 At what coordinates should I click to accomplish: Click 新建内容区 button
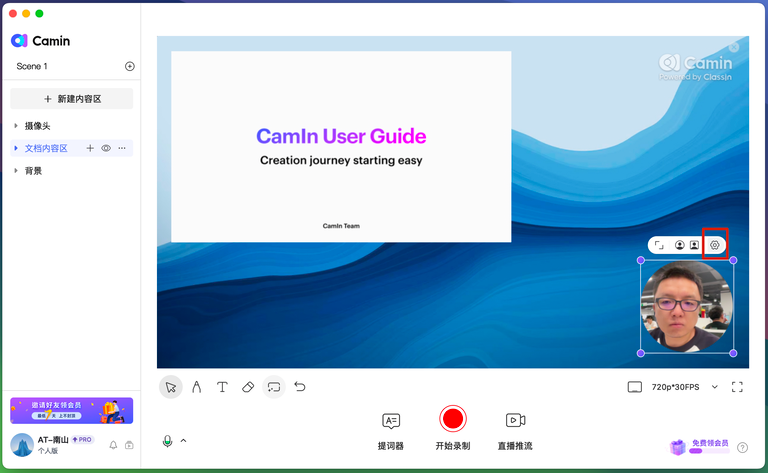[x=72, y=99]
